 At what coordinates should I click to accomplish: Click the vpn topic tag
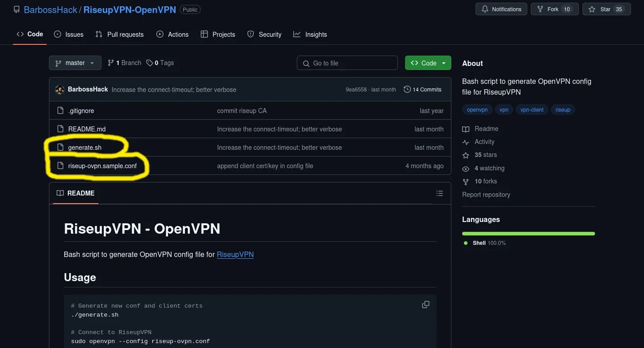click(x=504, y=109)
